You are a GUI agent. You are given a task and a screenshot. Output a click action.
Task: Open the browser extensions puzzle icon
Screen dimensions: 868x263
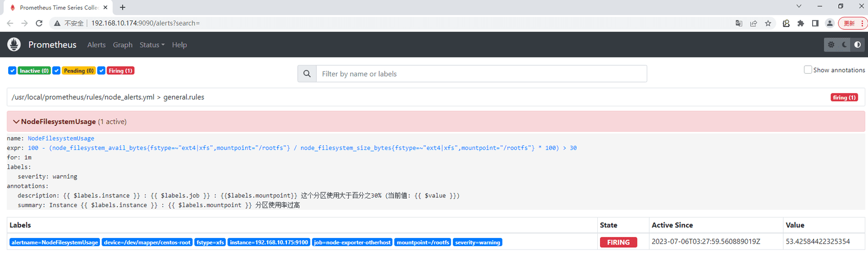coord(801,23)
